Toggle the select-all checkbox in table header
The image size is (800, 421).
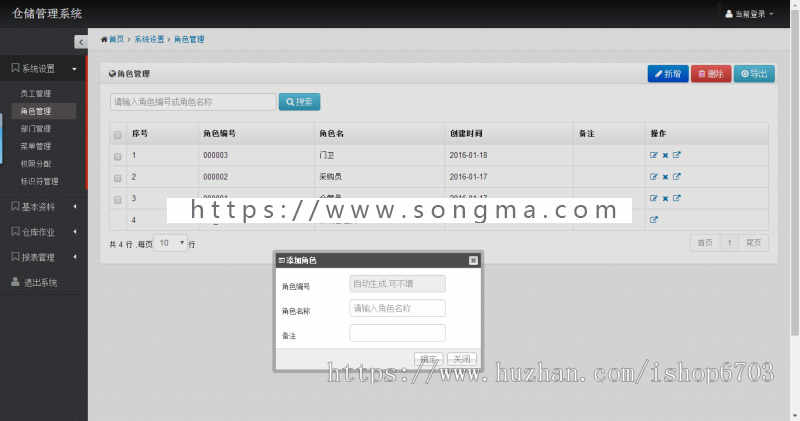[x=118, y=135]
